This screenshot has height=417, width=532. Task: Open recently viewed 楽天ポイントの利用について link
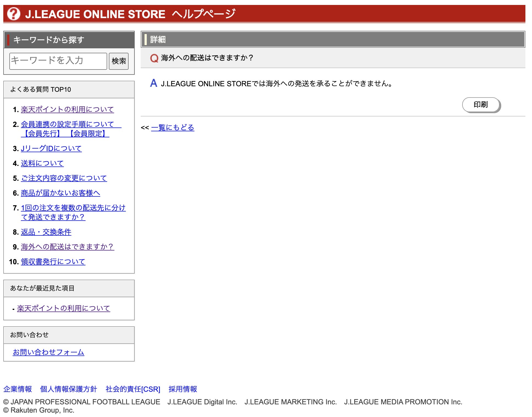63,308
